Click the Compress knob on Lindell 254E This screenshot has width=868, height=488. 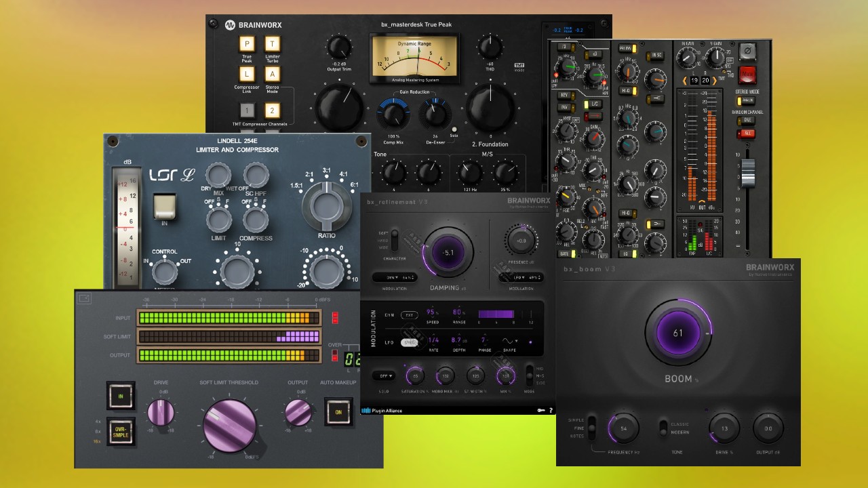click(256, 220)
